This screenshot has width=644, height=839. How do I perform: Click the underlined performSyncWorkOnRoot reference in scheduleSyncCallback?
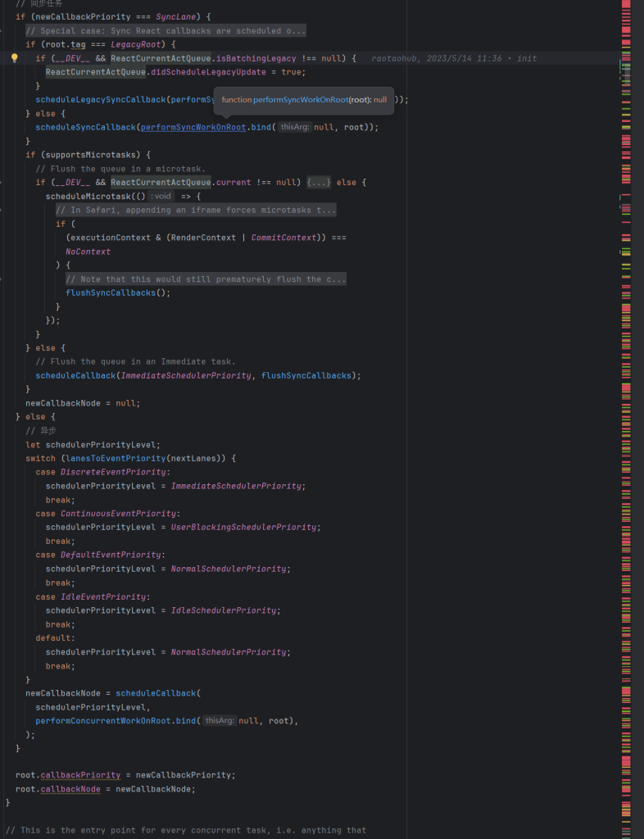pyautogui.click(x=193, y=127)
